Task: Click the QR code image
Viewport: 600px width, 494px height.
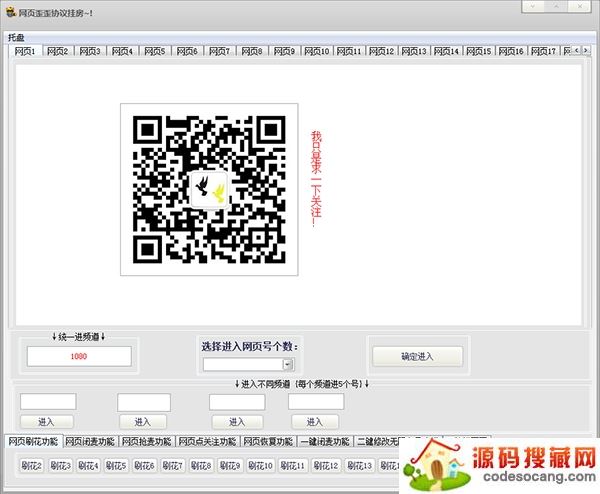Action: coord(209,189)
